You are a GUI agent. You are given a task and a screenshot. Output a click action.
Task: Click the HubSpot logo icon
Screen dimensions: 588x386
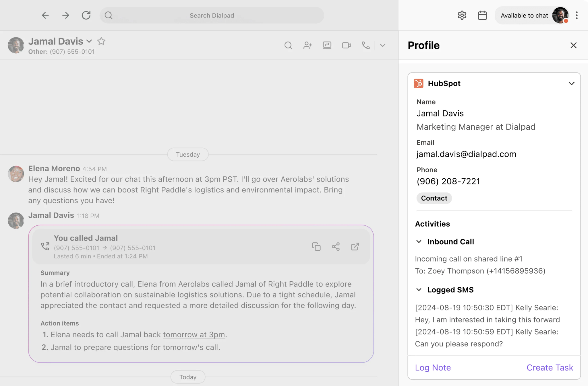click(x=419, y=83)
